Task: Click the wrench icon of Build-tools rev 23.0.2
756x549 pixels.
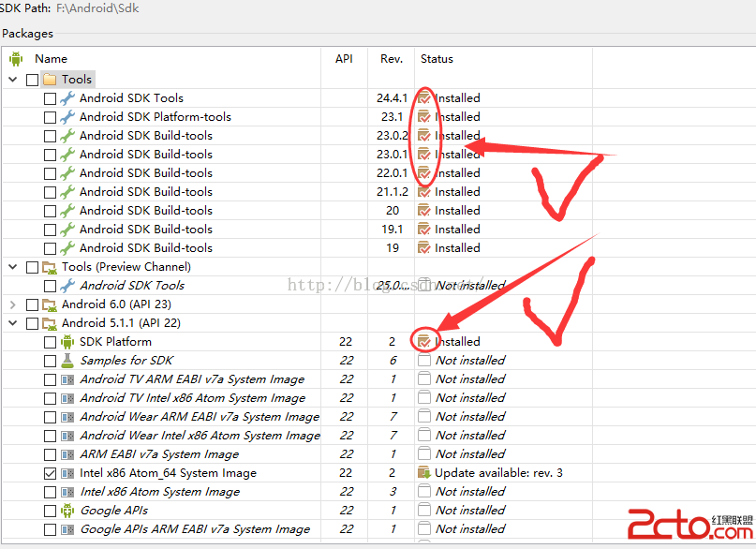Action: click(67, 136)
